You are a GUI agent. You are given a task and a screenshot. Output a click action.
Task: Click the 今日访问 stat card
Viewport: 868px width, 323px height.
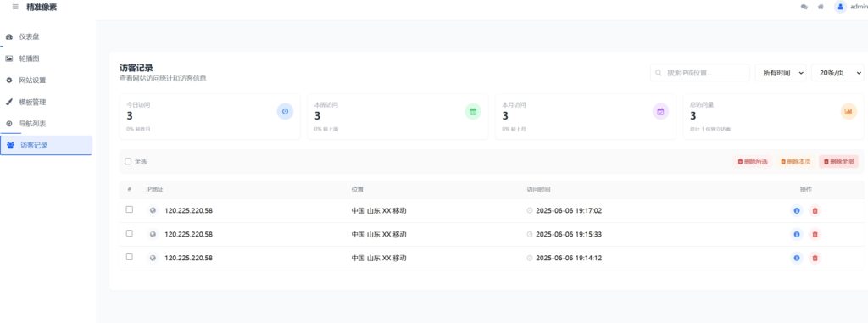pyautogui.click(x=210, y=116)
